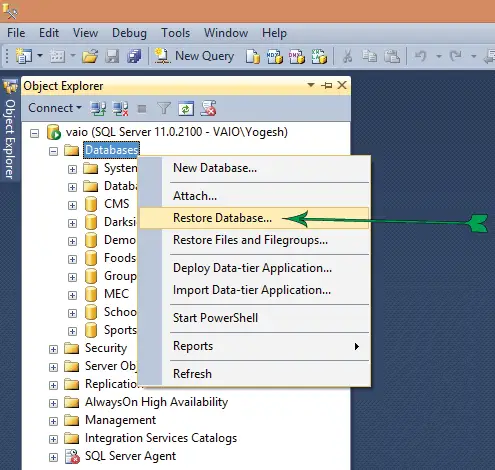Collapse the vaio server node
This screenshot has width=495, height=470.
tap(34, 134)
